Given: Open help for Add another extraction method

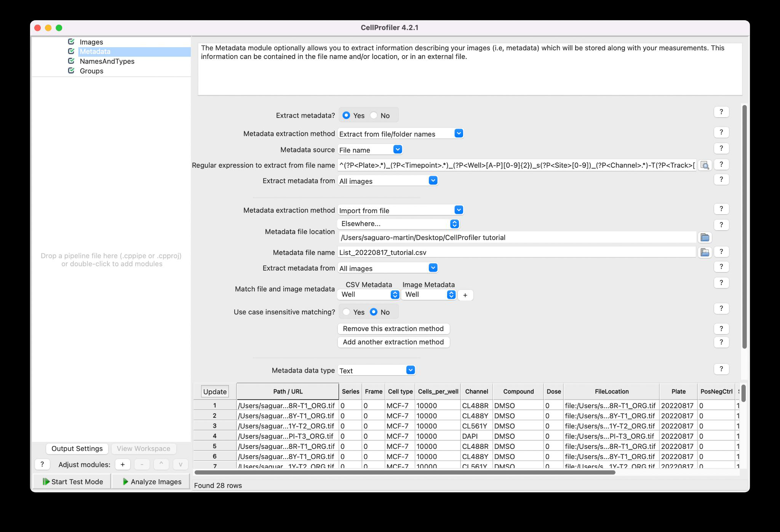Looking at the screenshot, I should pos(721,342).
